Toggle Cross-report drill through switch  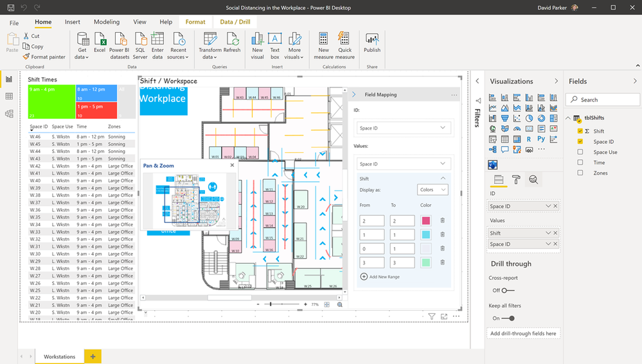pos(508,290)
